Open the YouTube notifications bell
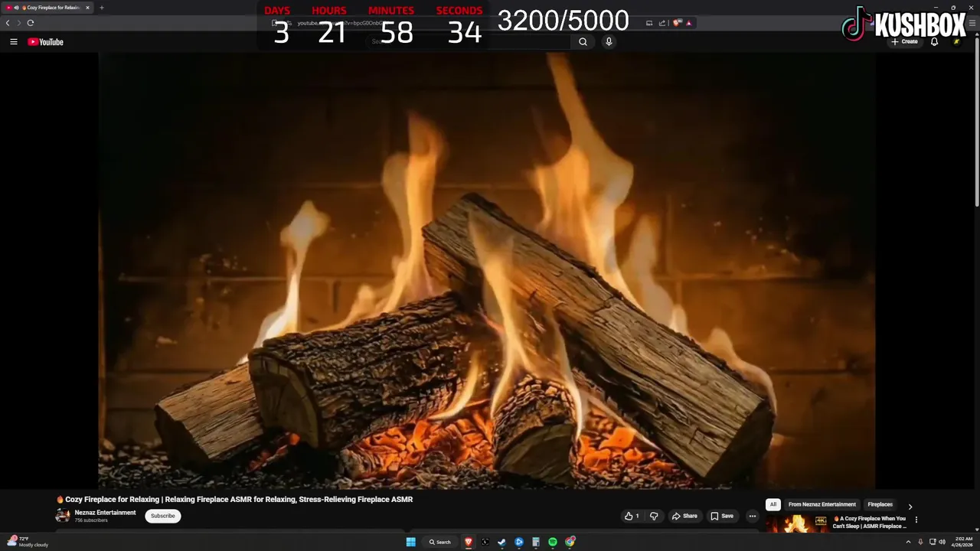Screen dimensions: 980x551 click(934, 42)
